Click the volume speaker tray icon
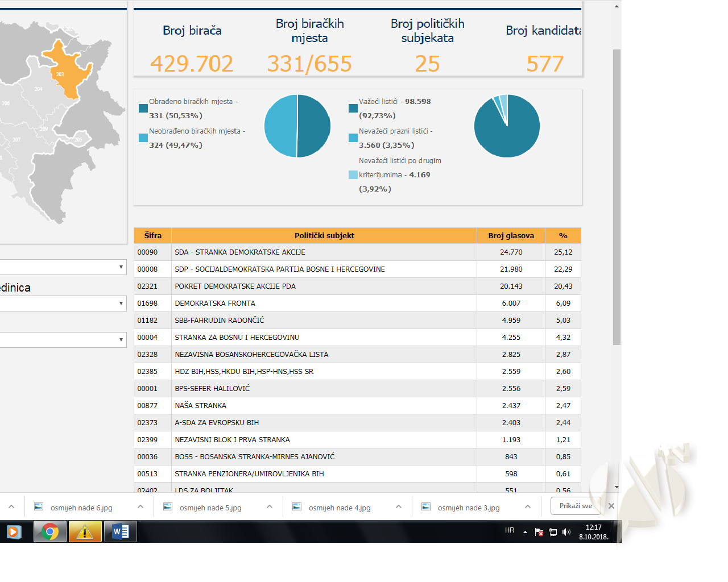This screenshot has height=582, width=728. [566, 532]
